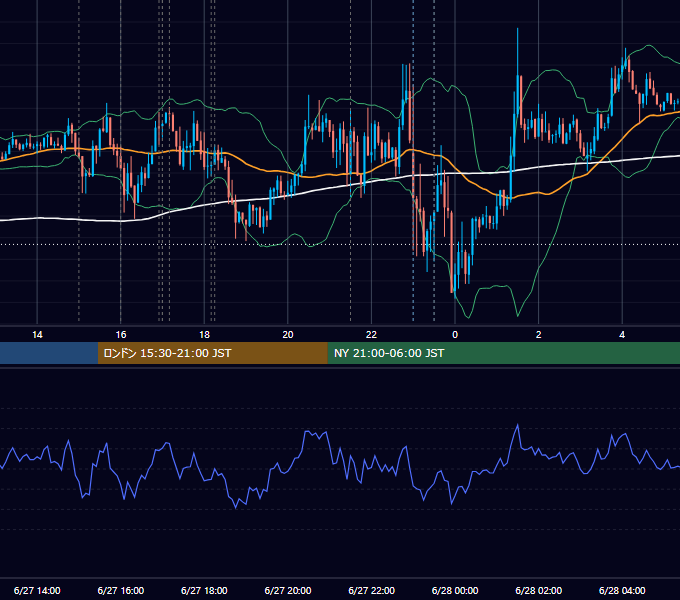Click the 6/28 00:00 label on the oscillator axis
The width and height of the screenshot is (680, 600).
coord(455,590)
